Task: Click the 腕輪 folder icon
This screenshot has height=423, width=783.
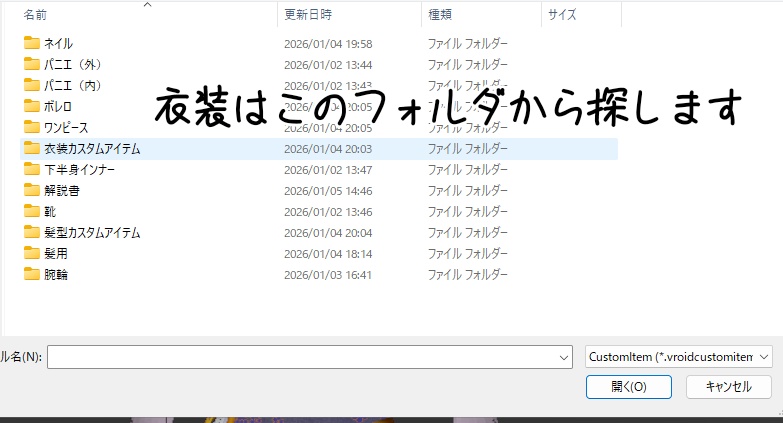Action: [x=31, y=274]
